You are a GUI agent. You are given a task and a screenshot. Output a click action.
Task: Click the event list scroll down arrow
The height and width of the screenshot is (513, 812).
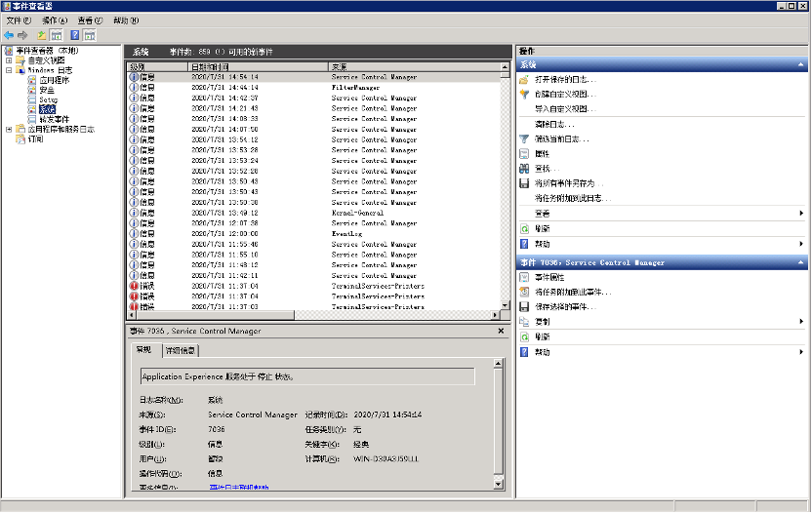[x=505, y=305]
